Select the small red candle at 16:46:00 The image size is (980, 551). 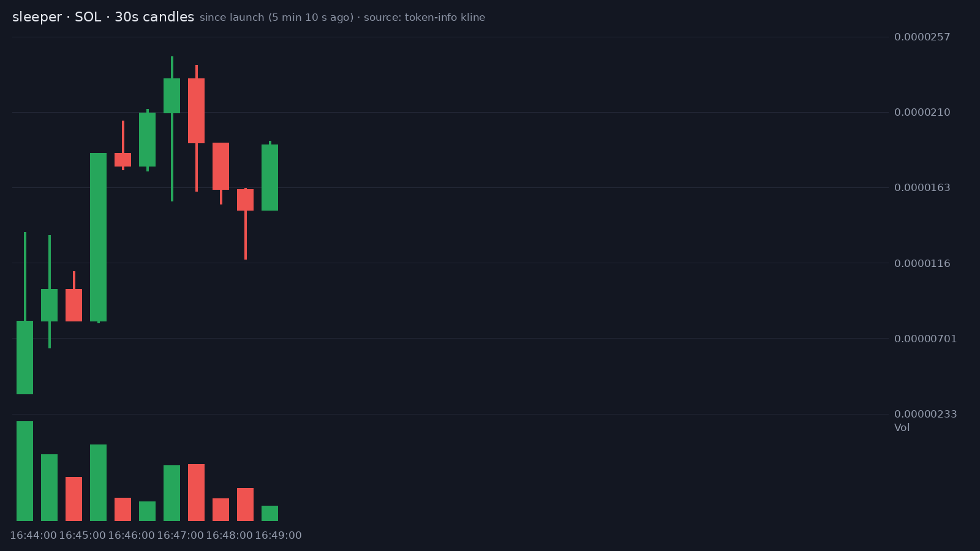coord(123,160)
